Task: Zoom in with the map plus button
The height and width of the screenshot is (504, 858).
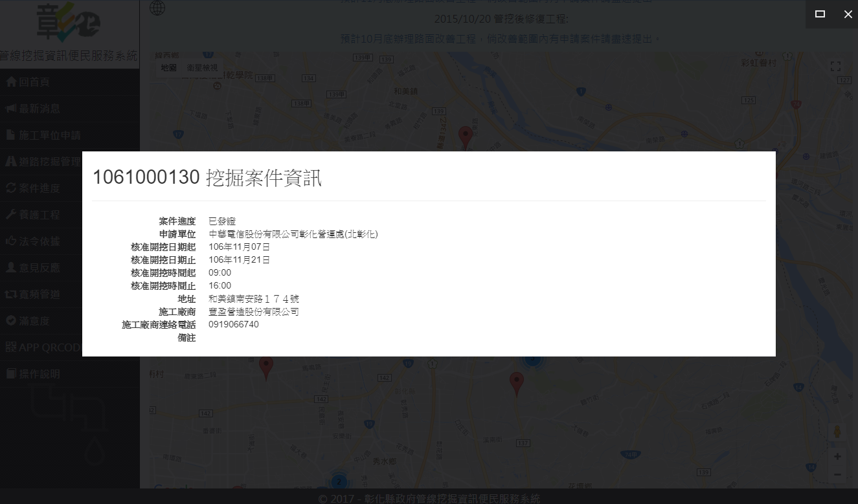Action: coord(837,457)
